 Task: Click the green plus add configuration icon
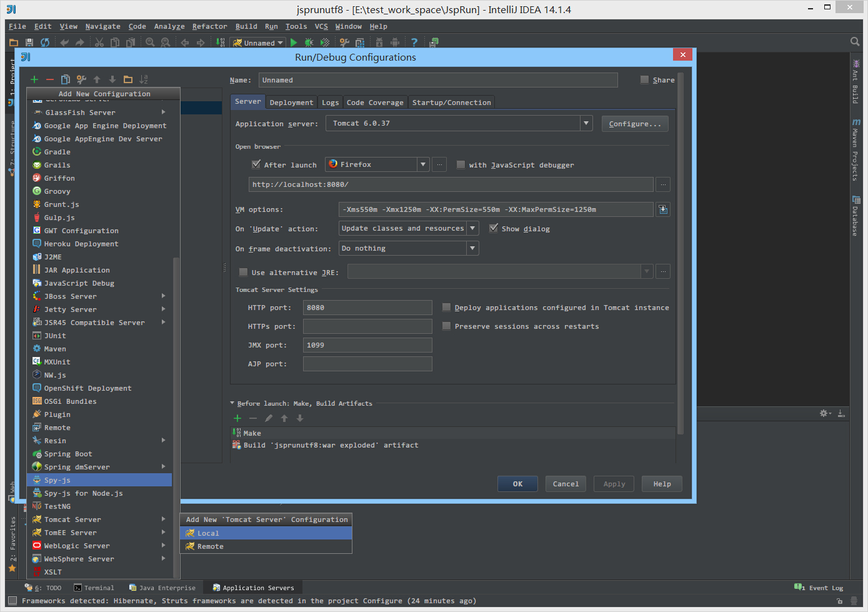[34, 79]
